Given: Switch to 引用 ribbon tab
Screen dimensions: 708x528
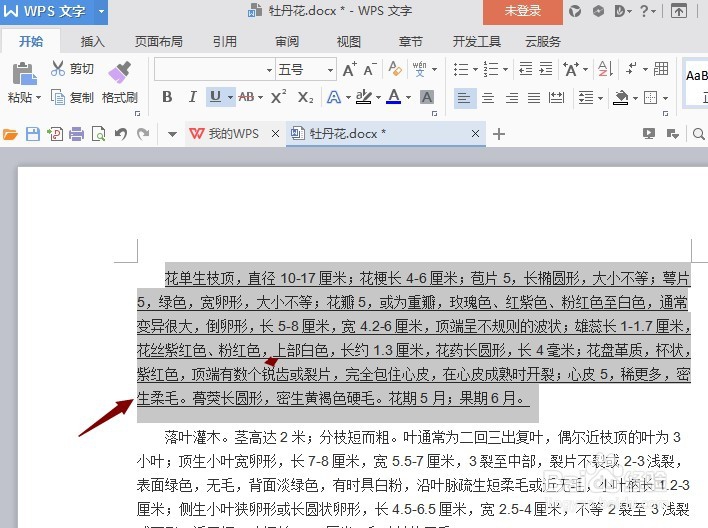Looking at the screenshot, I should point(225,42).
